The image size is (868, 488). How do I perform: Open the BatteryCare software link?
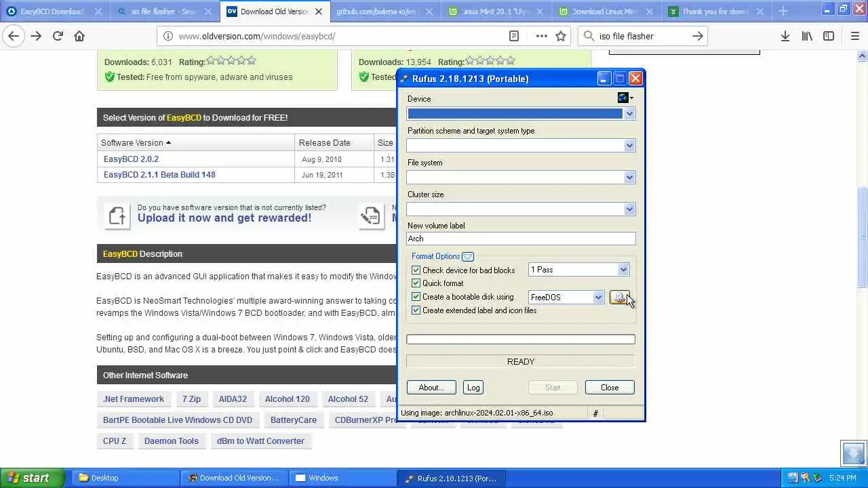click(294, 420)
